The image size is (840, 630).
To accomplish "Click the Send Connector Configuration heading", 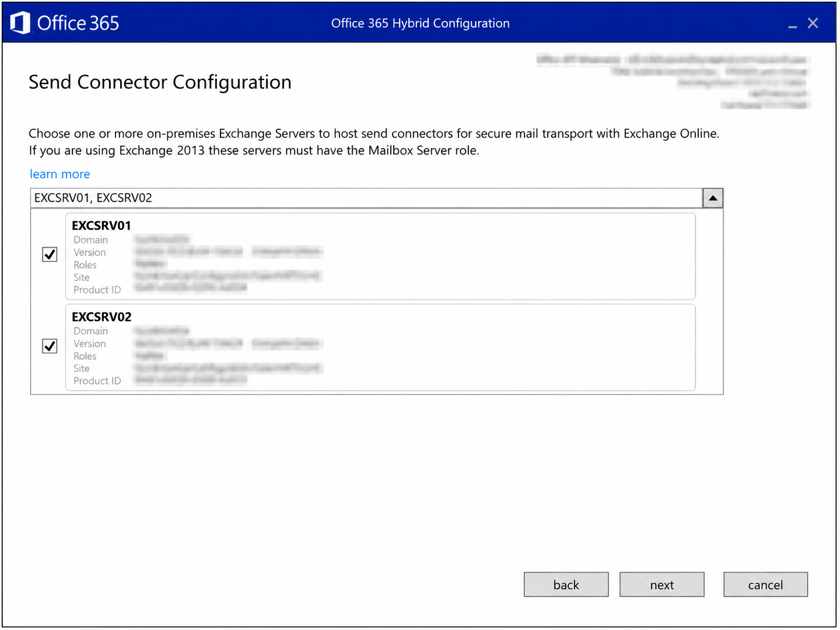I will click(x=160, y=82).
